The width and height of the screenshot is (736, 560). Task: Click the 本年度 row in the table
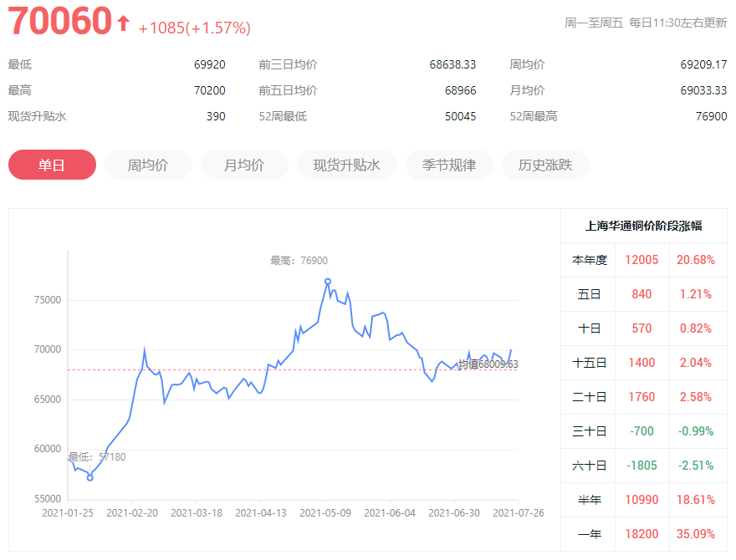click(x=589, y=260)
